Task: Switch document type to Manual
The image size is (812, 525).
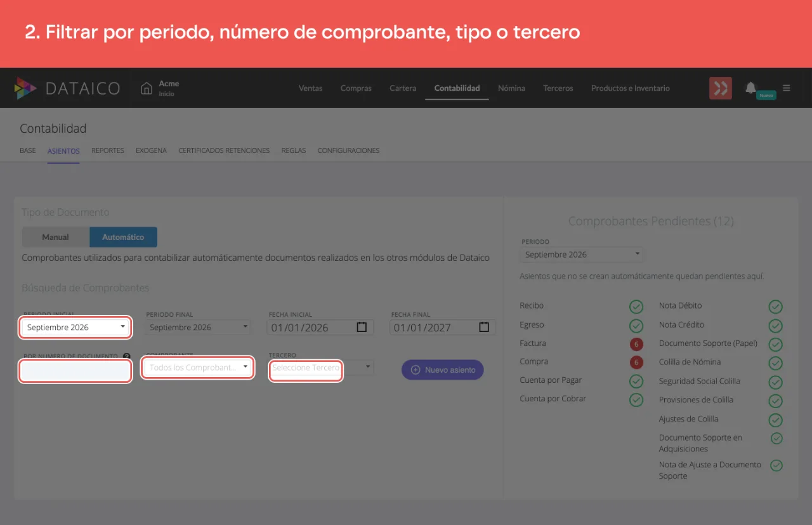Action: coord(56,237)
